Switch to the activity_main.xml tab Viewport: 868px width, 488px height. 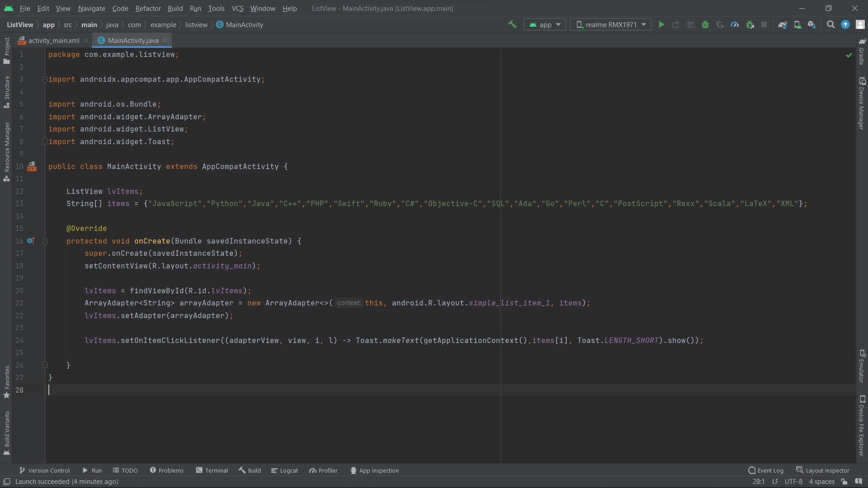coord(53,40)
